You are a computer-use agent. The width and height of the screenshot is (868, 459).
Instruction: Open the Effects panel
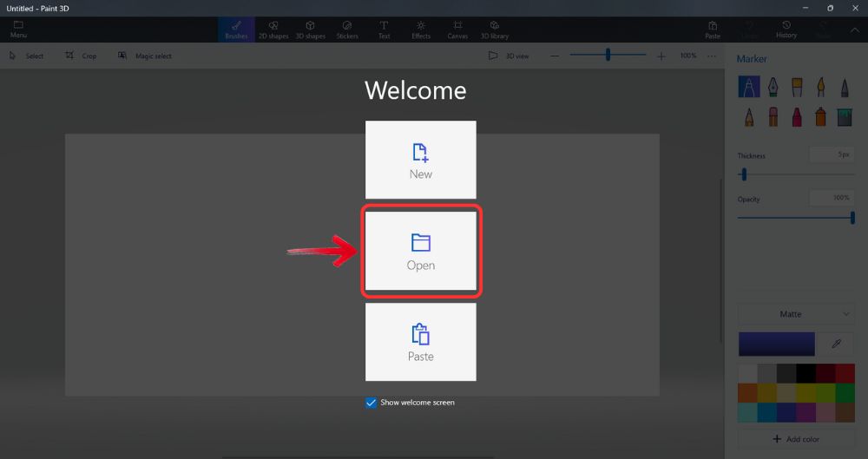[421, 30]
